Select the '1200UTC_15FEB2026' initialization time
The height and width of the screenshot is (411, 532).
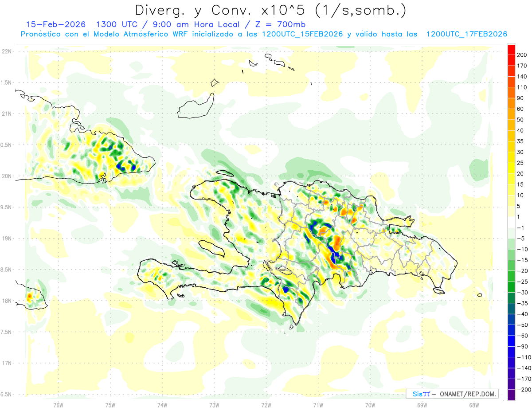click(x=302, y=34)
